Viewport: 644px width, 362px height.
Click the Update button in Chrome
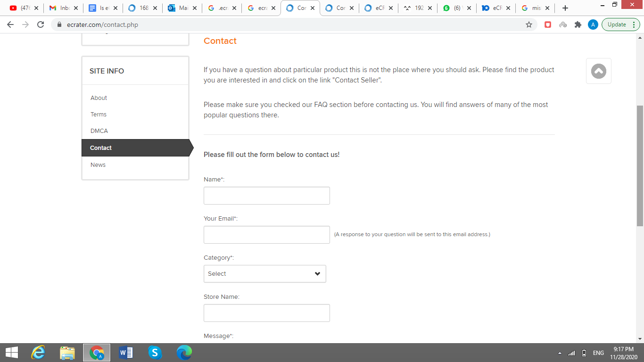pyautogui.click(x=620, y=25)
